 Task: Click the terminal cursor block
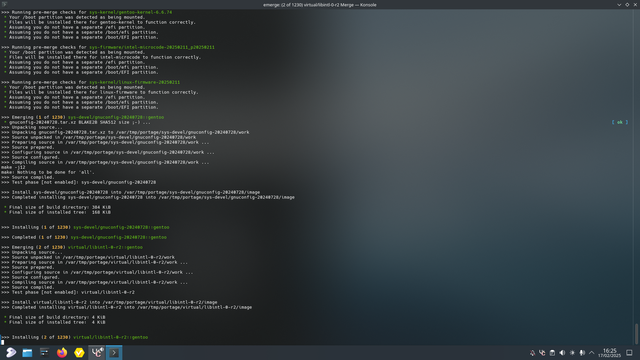pyautogui.click(x=2, y=342)
